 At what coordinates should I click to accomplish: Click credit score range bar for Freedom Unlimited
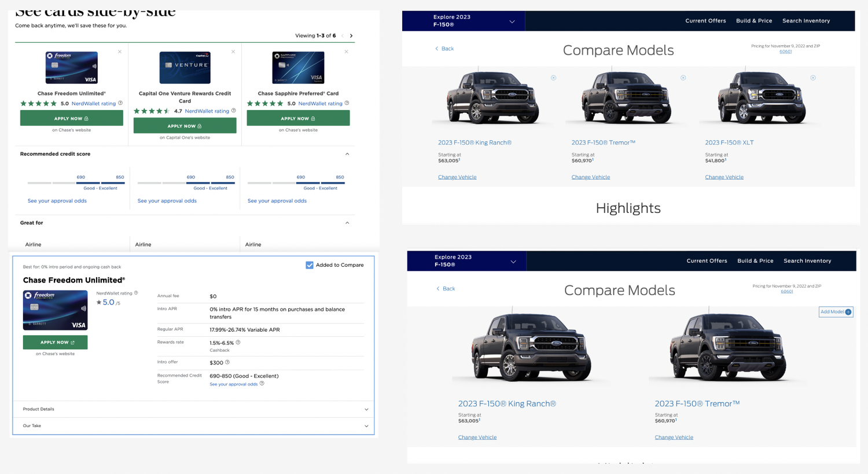[76, 183]
